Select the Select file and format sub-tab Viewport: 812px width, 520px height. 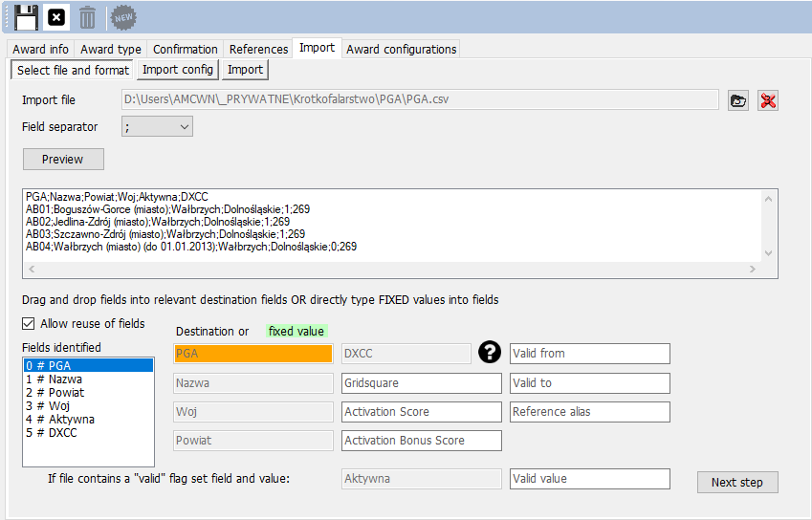click(x=73, y=70)
